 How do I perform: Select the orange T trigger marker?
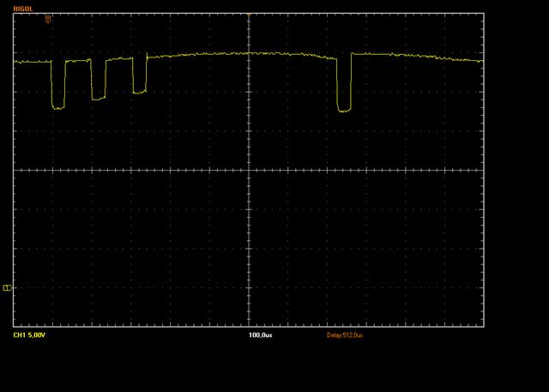coord(47,17)
